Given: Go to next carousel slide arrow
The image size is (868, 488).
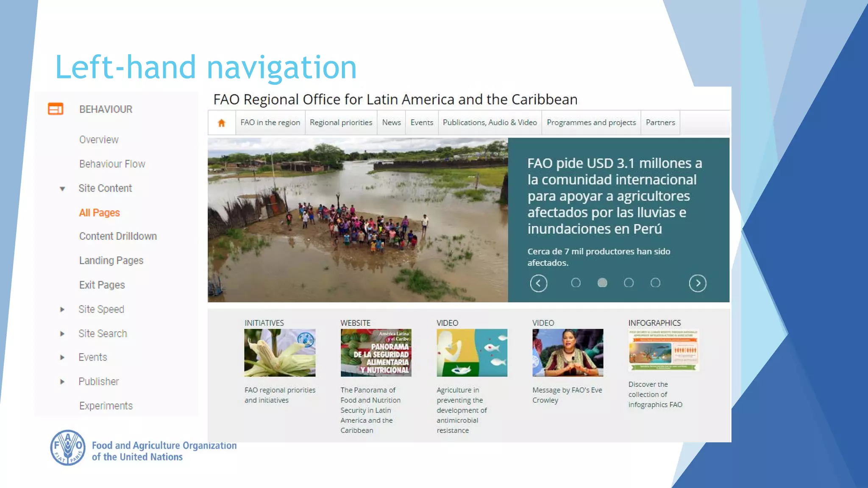Looking at the screenshot, I should click(x=697, y=283).
